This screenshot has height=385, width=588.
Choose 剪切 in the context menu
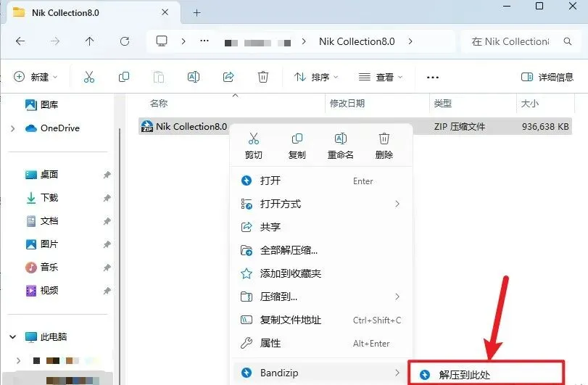click(254, 146)
